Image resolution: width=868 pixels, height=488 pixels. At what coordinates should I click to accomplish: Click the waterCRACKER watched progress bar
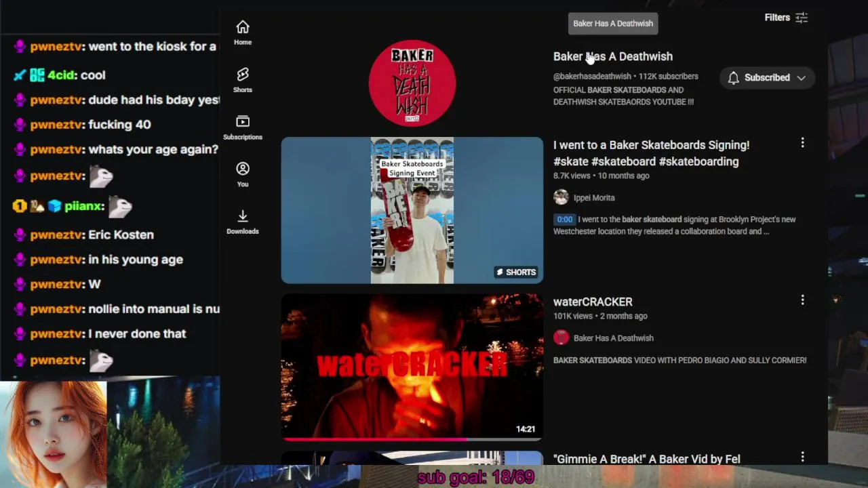coord(412,439)
